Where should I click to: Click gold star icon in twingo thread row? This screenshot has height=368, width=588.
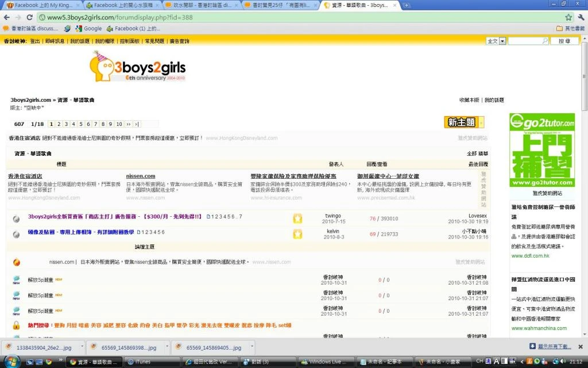(297, 218)
